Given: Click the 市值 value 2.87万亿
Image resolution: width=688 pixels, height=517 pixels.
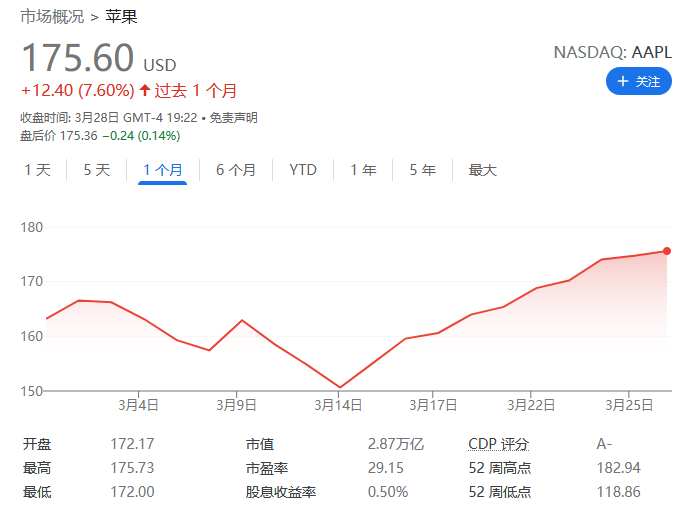Looking at the screenshot, I should (x=396, y=444).
